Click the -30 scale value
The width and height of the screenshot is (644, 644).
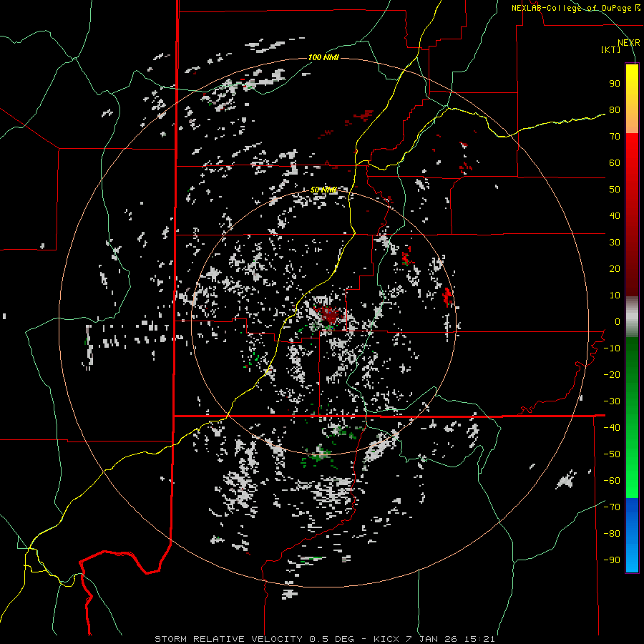(x=612, y=401)
